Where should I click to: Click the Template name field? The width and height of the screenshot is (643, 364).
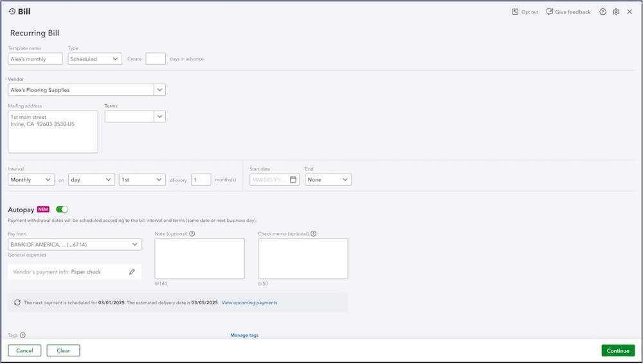click(x=35, y=59)
